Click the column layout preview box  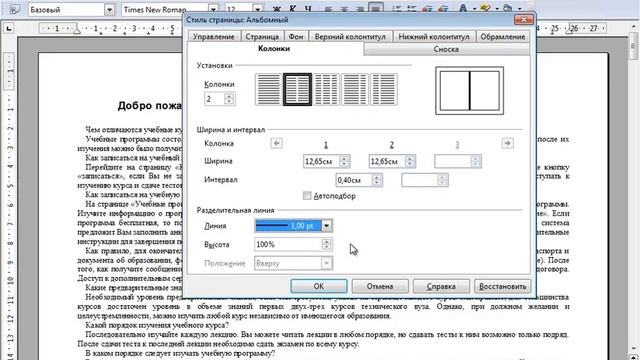[469, 91]
